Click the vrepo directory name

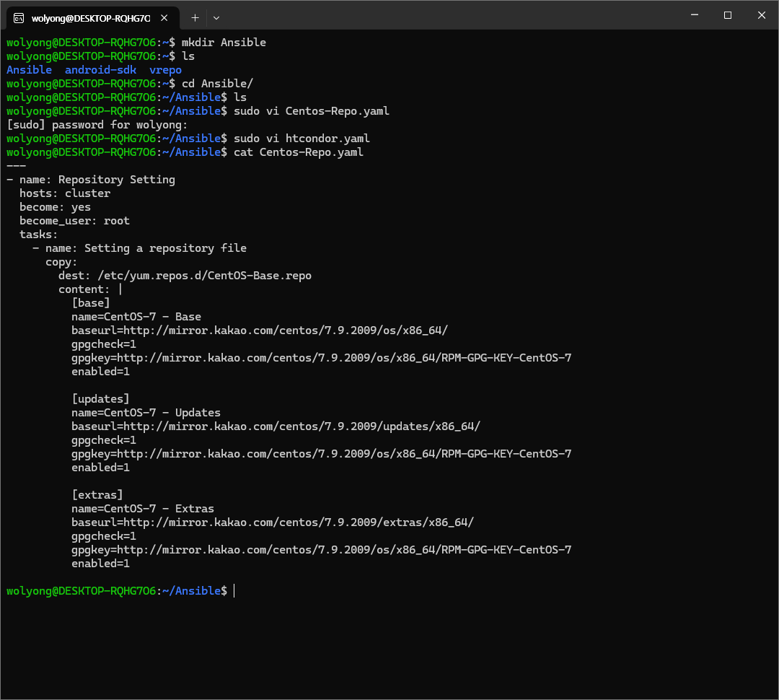(x=165, y=70)
